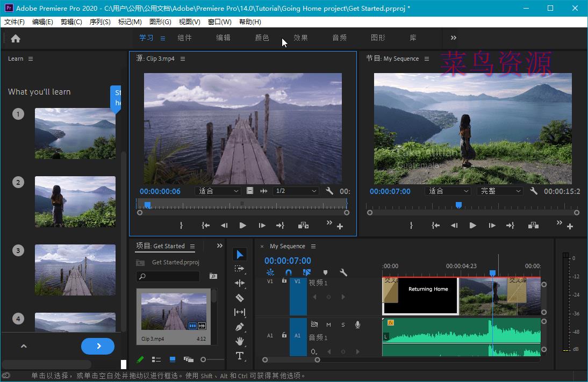The image size is (588, 382).
Task: Open the 适合 zoom dropdown in Source Monitor
Action: [218, 191]
